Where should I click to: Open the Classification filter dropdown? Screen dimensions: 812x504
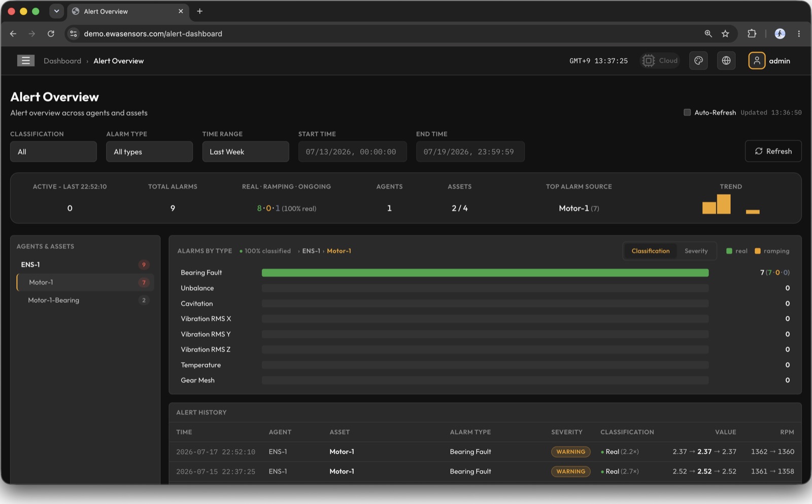click(x=53, y=152)
